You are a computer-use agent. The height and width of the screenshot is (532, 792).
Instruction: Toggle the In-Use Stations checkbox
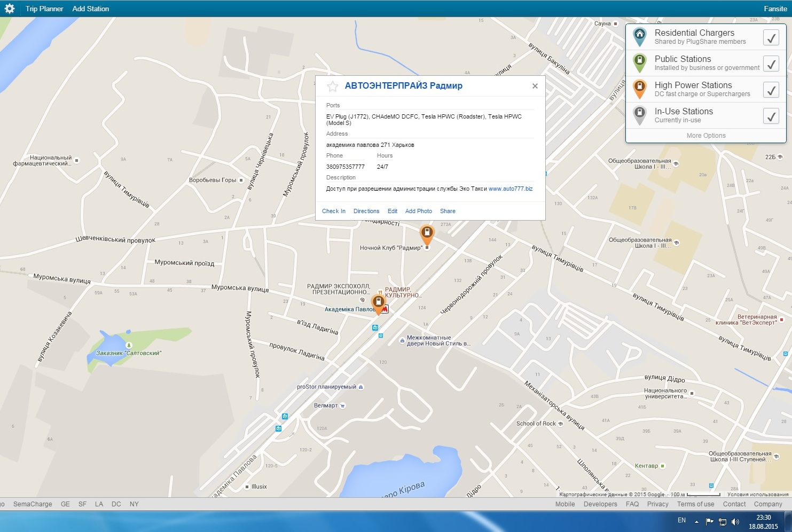771,116
